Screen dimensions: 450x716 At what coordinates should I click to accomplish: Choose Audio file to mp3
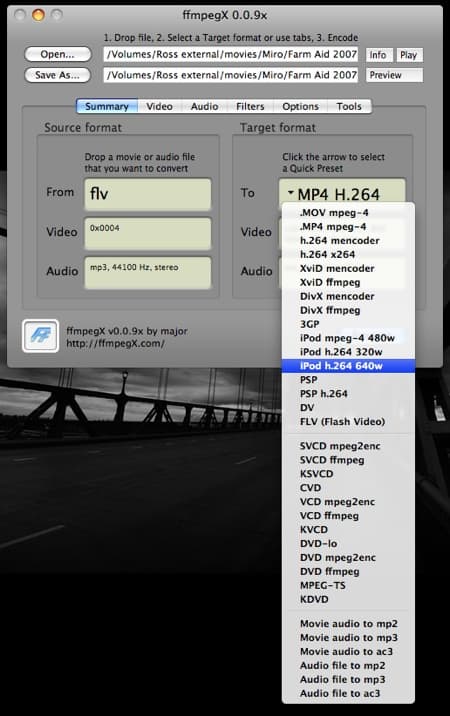click(x=348, y=679)
